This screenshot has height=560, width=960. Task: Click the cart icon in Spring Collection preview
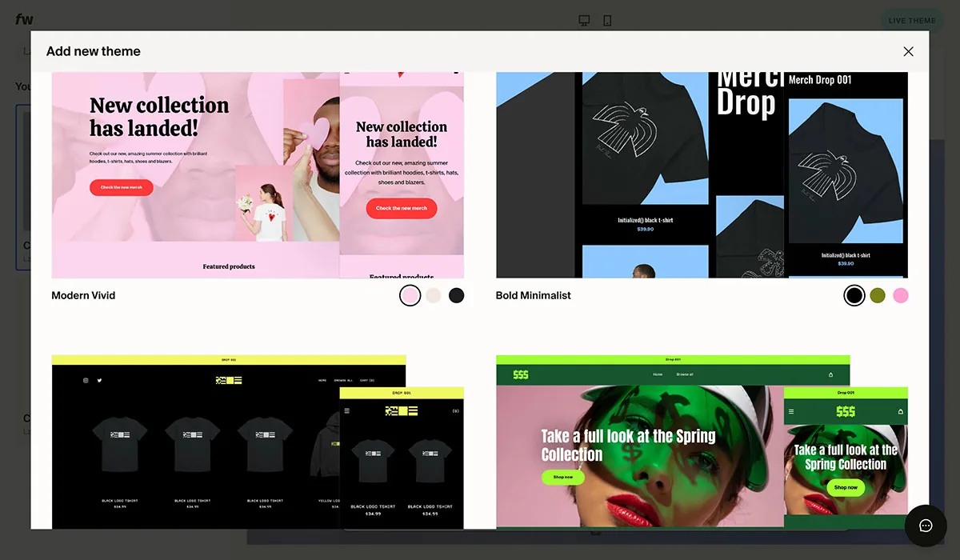830,374
